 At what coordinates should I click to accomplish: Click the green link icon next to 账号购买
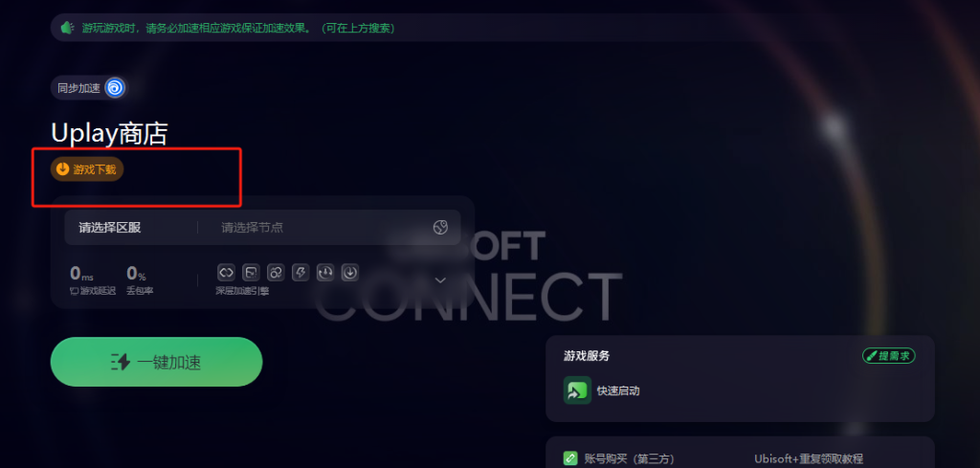click(x=570, y=458)
